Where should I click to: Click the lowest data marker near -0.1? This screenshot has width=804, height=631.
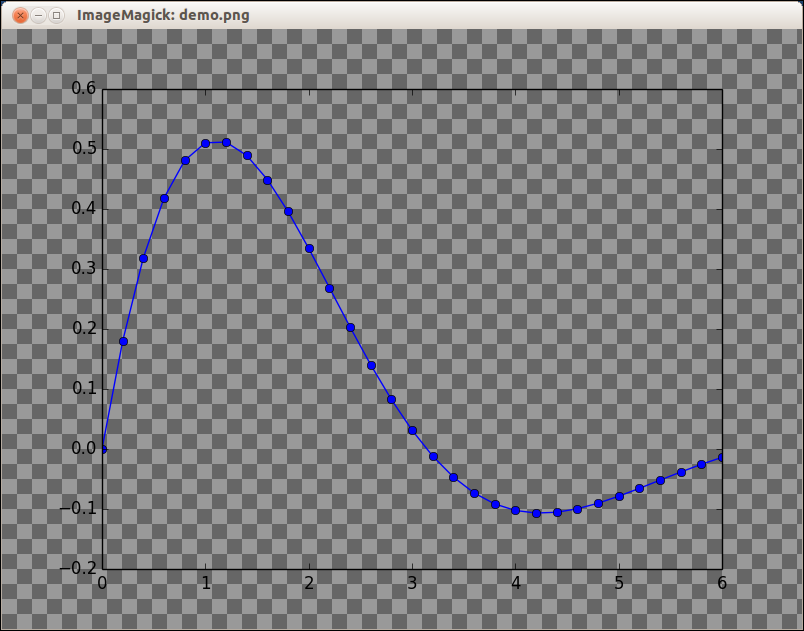tap(536, 513)
